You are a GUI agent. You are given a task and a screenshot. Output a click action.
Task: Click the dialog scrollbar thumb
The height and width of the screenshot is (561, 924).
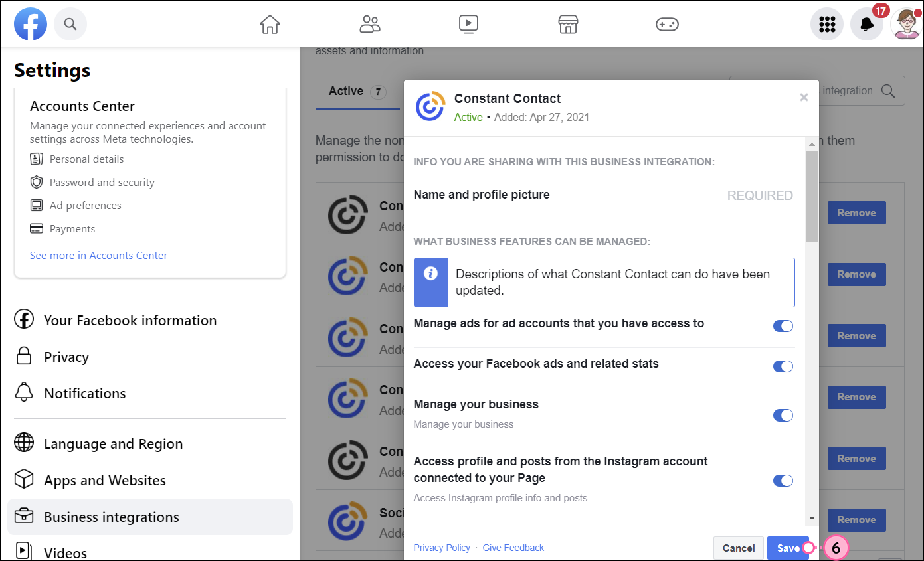click(812, 196)
